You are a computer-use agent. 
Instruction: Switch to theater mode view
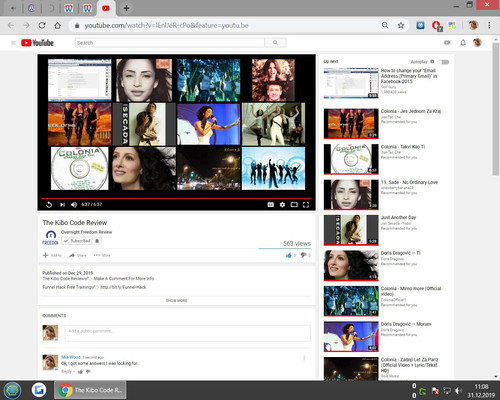[x=294, y=204]
